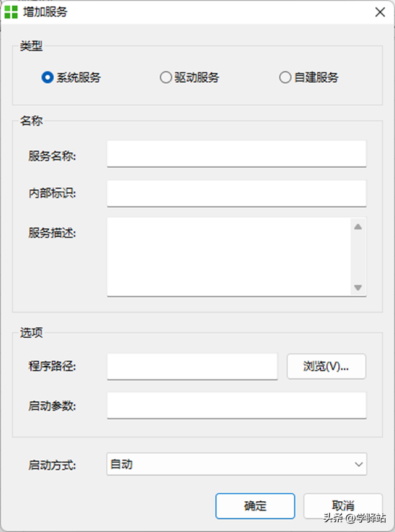This screenshot has width=395, height=532.
Task: Select the 系统服务 radio button
Action: coord(46,78)
